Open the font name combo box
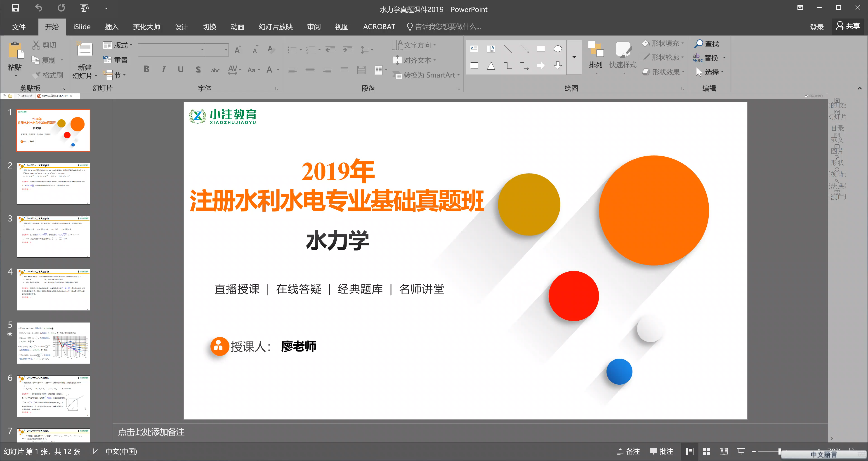The image size is (868, 461). point(171,50)
